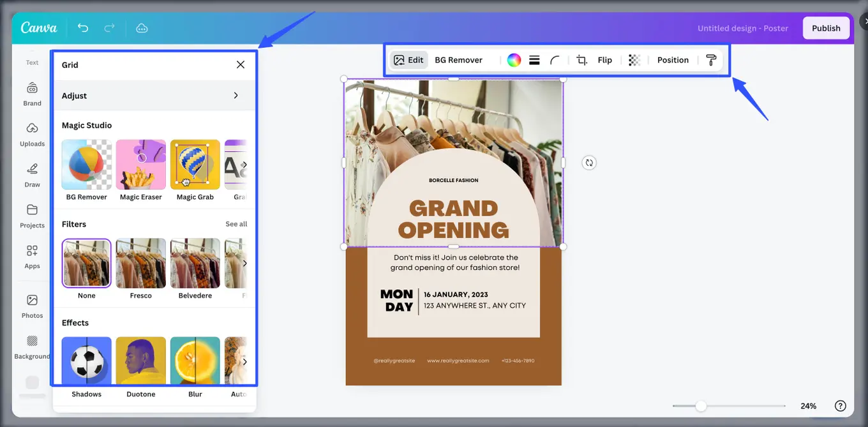Select the copy style paint roller icon
Viewport: 868px width, 427px height.
(x=711, y=60)
